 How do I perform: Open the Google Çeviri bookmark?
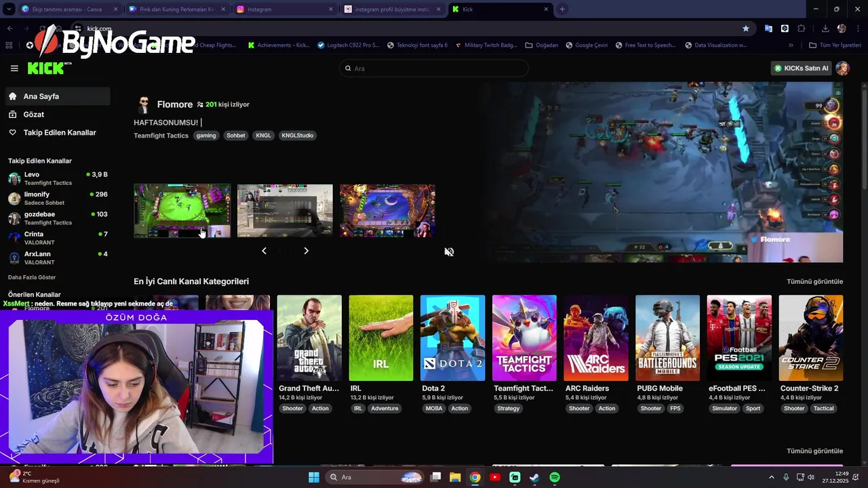[x=587, y=45]
